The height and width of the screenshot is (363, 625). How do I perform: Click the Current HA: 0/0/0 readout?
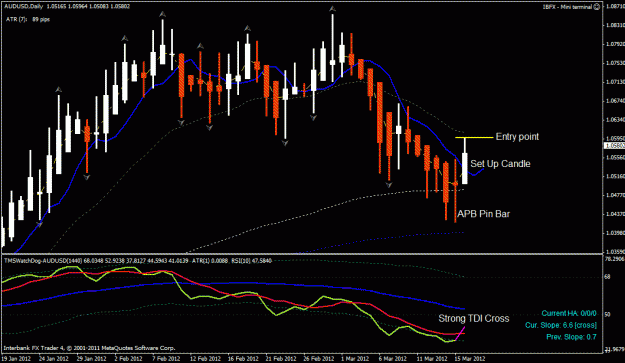tap(569, 314)
